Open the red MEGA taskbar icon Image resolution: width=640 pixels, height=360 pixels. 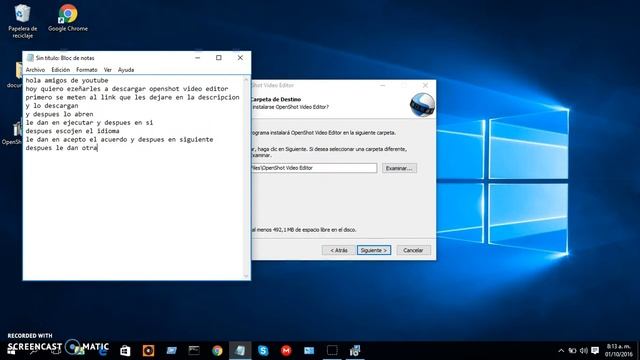click(286, 351)
